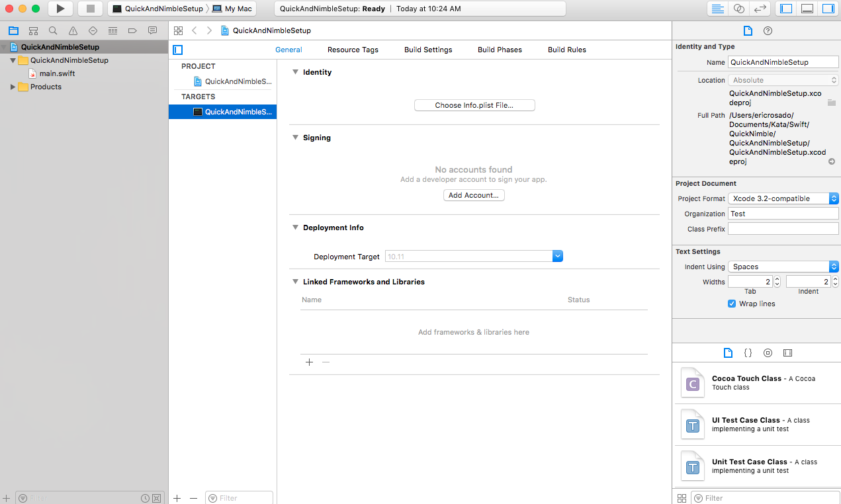
Task: Go forward in editor history
Action: pyautogui.click(x=209, y=30)
